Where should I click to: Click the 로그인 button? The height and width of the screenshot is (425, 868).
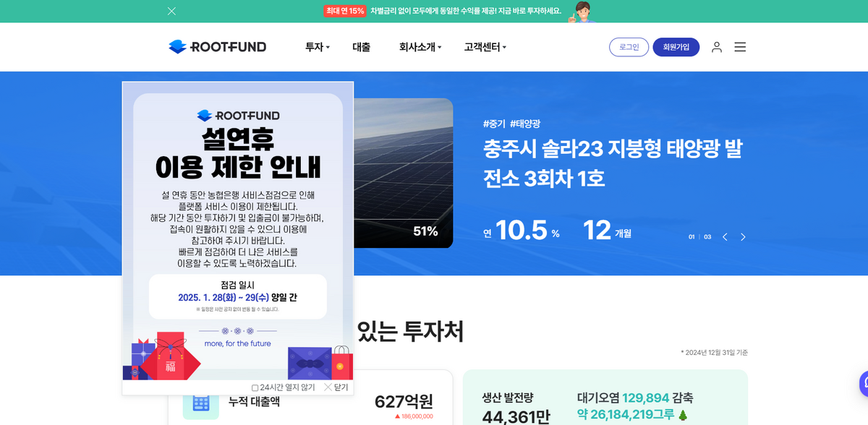629,47
